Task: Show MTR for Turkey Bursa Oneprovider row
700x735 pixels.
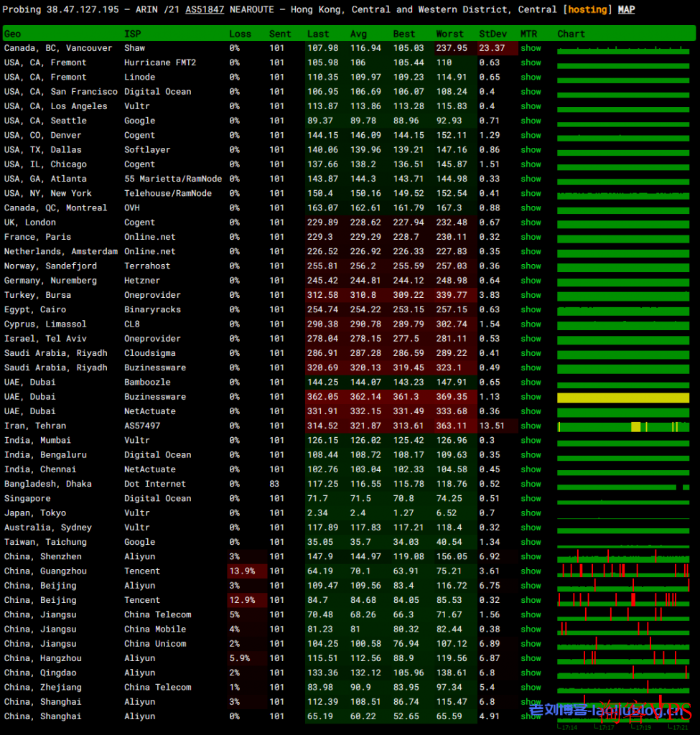Action: tap(531, 295)
